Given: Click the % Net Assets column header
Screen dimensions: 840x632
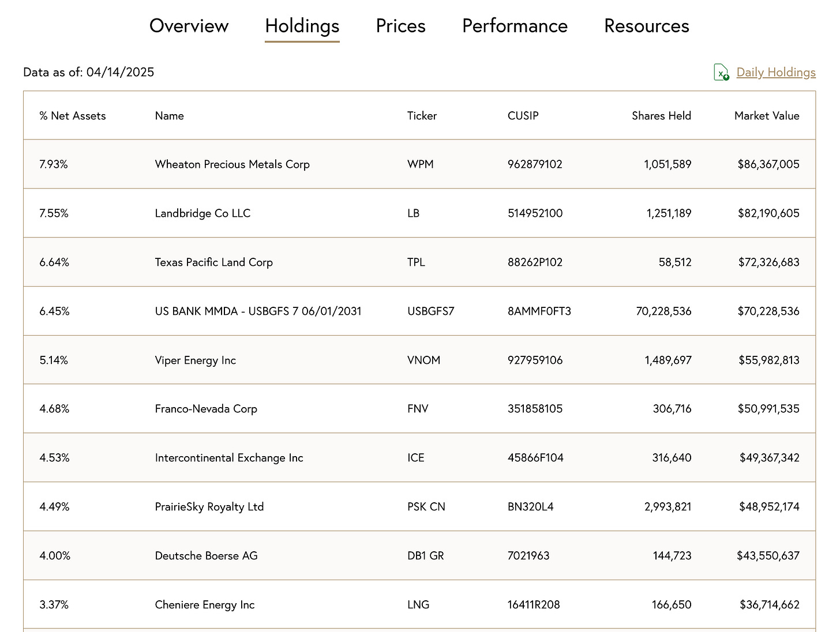Looking at the screenshot, I should point(73,116).
